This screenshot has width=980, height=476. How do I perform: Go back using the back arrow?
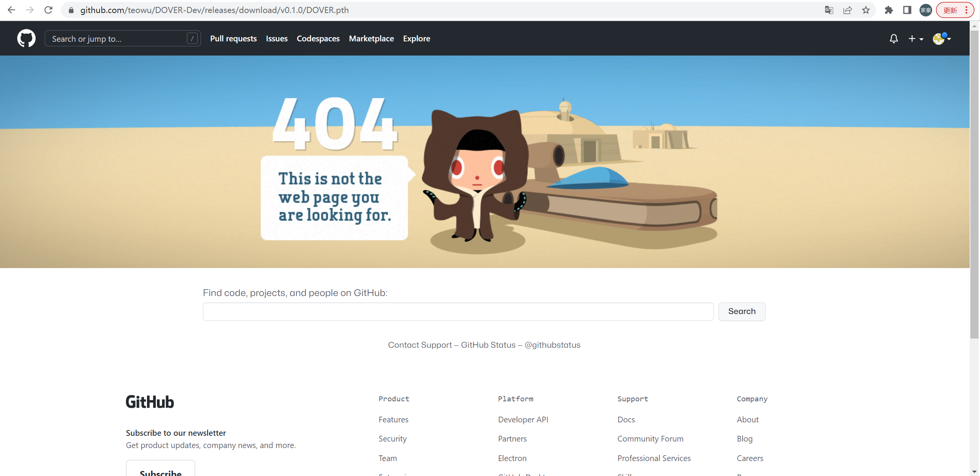(11, 10)
